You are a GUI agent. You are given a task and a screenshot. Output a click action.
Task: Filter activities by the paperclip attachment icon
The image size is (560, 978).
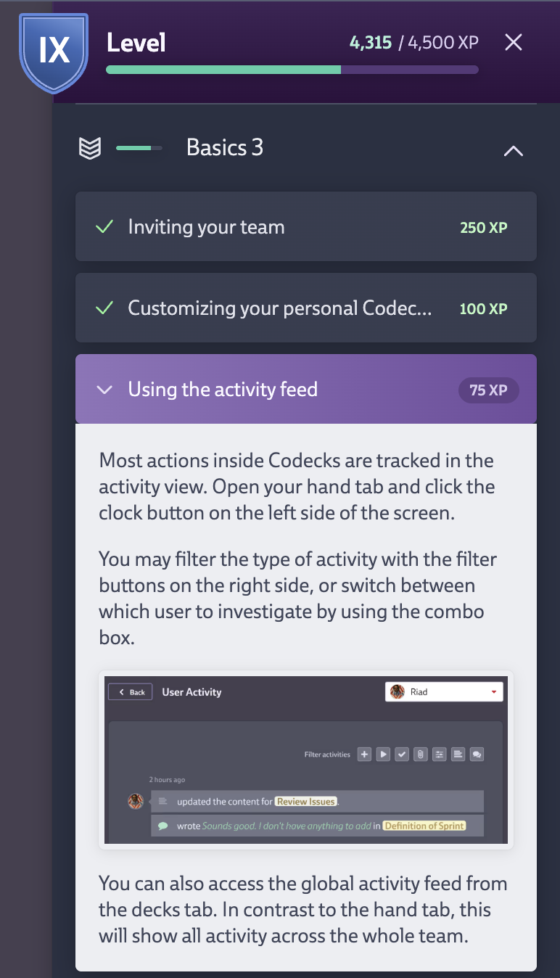point(421,754)
